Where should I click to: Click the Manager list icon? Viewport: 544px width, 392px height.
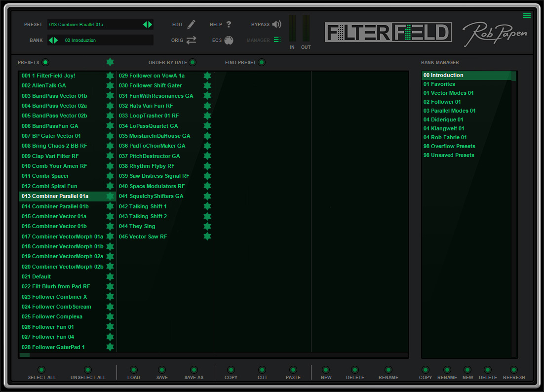tap(277, 40)
